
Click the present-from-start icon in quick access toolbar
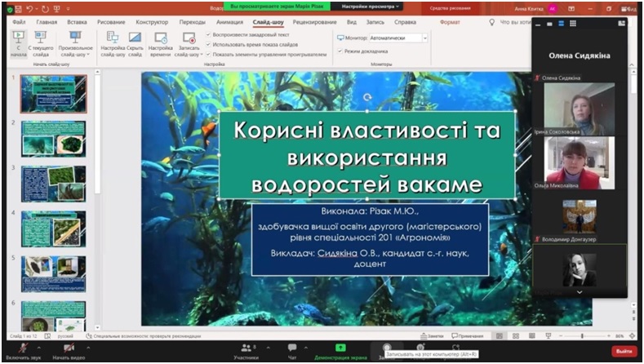pos(56,9)
